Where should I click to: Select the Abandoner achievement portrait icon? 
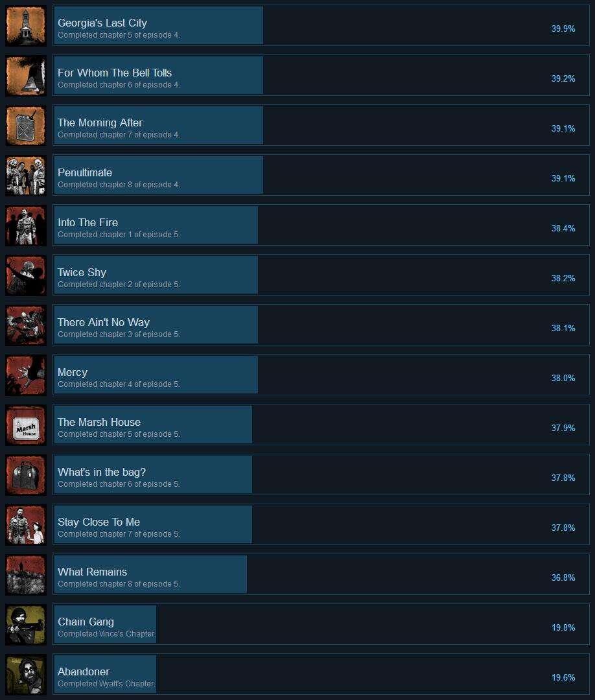(26, 675)
